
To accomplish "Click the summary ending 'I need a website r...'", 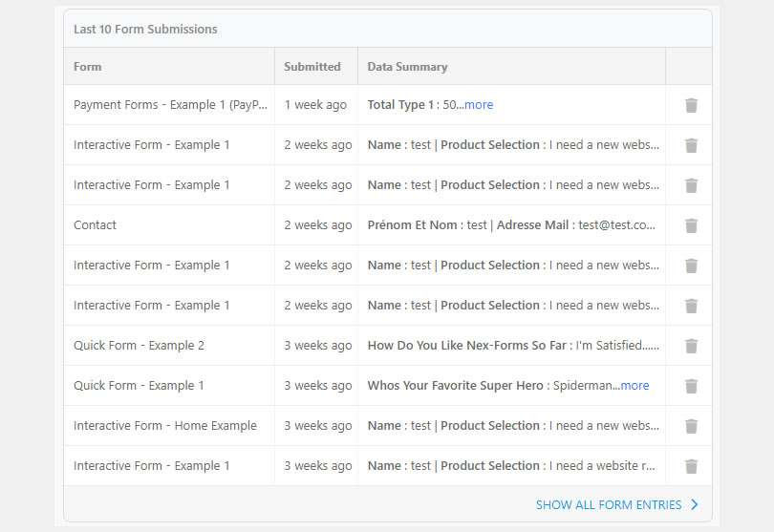I will 511,465.
